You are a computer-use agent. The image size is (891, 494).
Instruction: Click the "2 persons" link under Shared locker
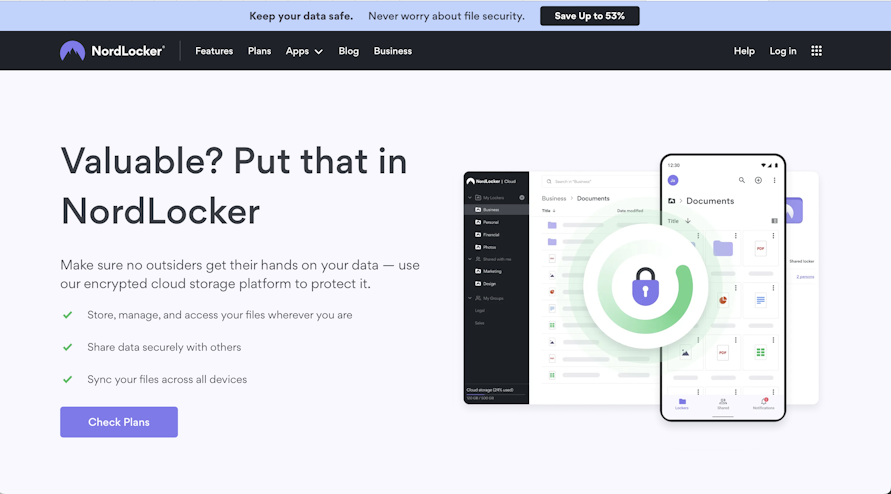click(805, 277)
